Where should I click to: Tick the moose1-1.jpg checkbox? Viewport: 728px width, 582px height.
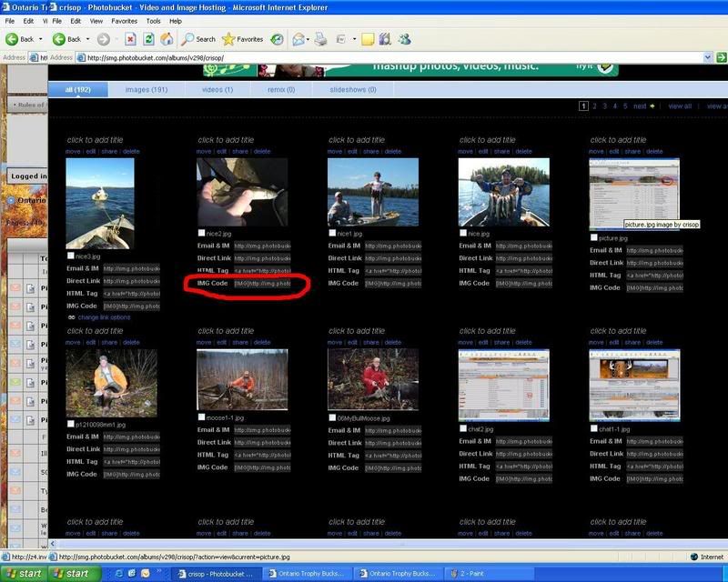pos(202,417)
